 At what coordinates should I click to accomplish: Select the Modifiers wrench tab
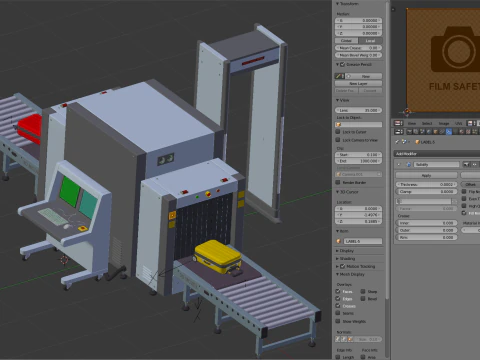click(449, 131)
